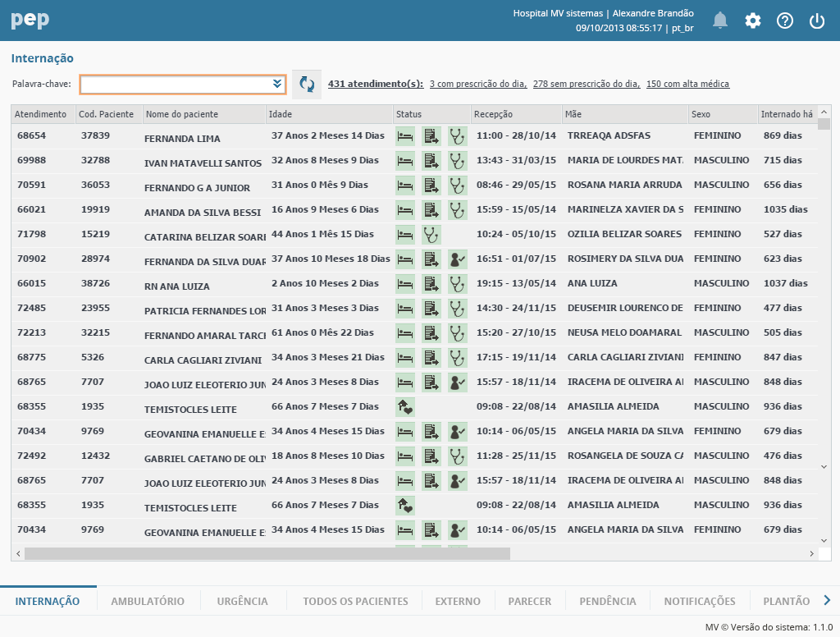Expand the Palavra-chave dropdown arrow
Viewport: 840px width, 637px height.
tap(277, 84)
